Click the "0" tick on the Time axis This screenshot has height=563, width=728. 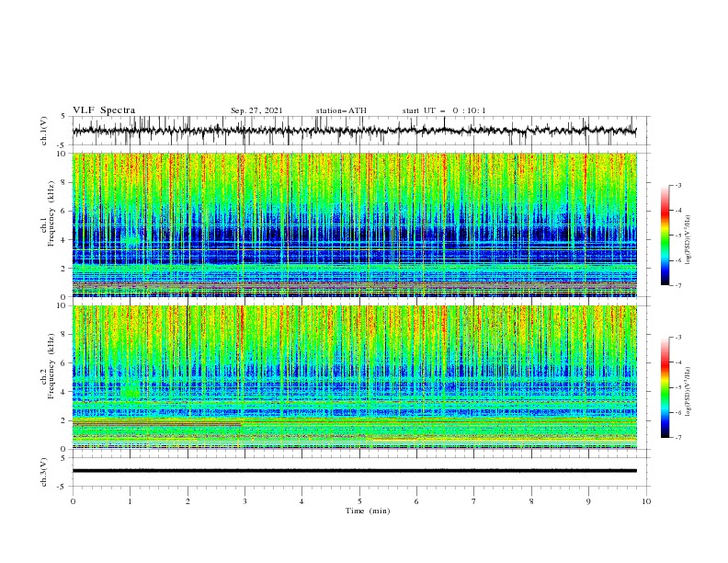[x=73, y=501]
